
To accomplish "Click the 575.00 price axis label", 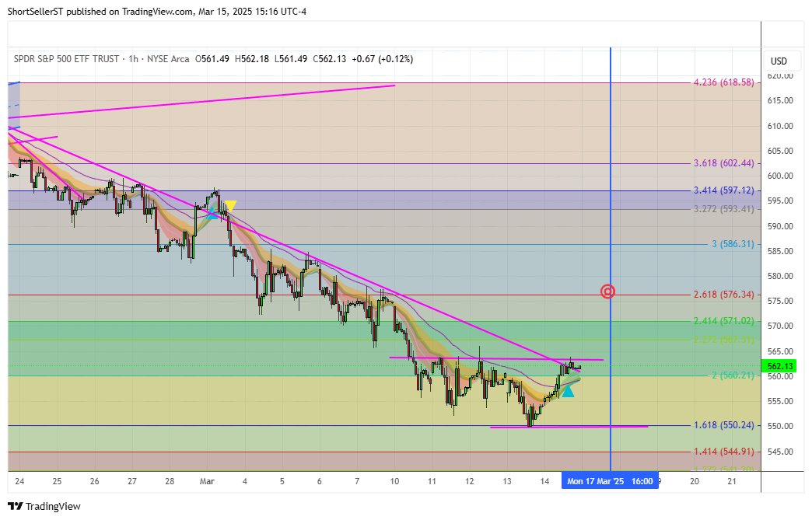I will click(780, 301).
